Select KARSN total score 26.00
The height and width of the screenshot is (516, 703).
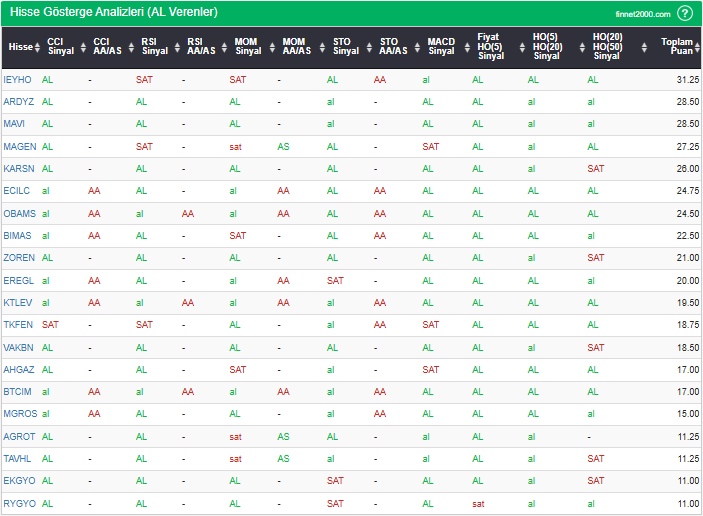pos(688,169)
